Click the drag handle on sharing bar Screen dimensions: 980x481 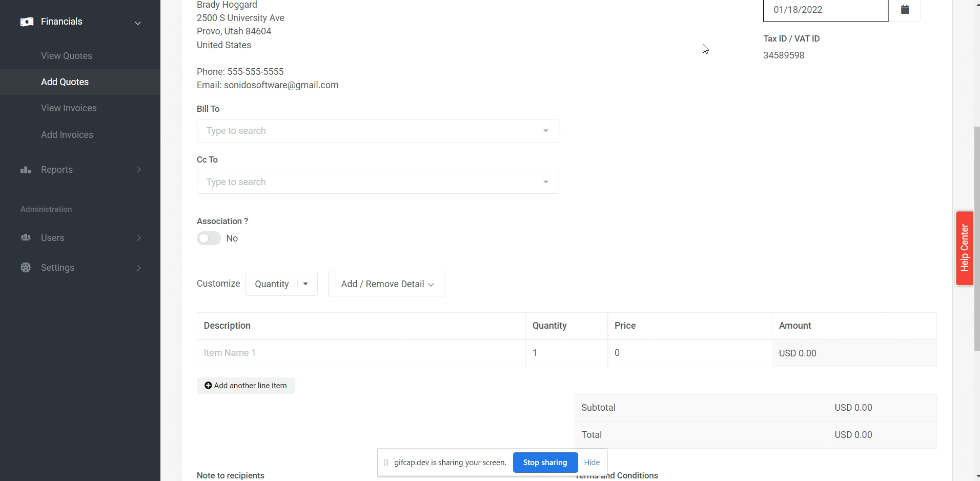pos(386,463)
